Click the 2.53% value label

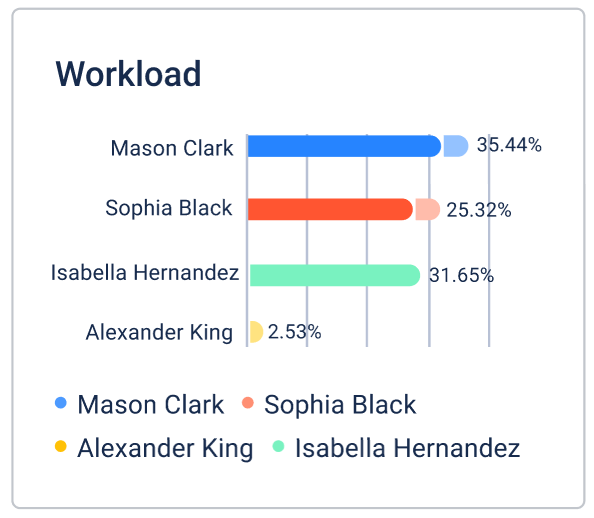pos(295,332)
